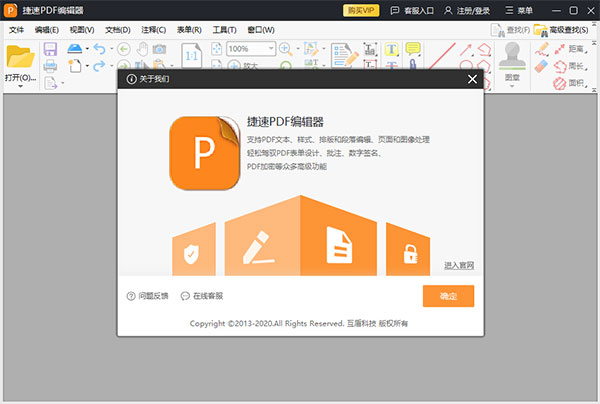Click the 在线客服 online support link
Image resolution: width=600 pixels, height=404 pixels.
202,296
